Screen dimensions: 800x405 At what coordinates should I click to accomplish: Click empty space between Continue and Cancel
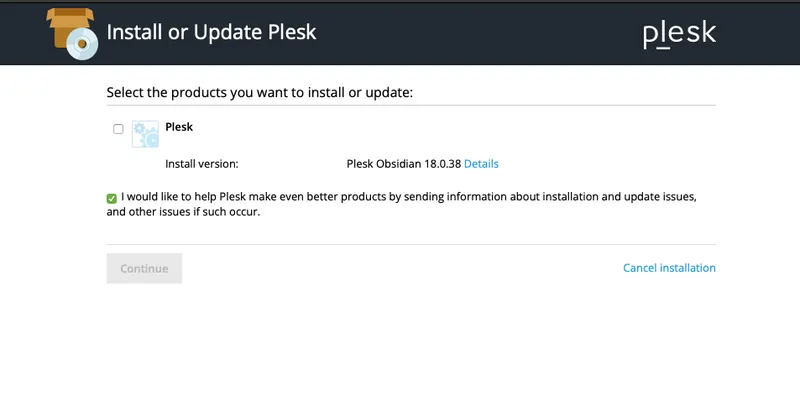pyautogui.click(x=400, y=268)
